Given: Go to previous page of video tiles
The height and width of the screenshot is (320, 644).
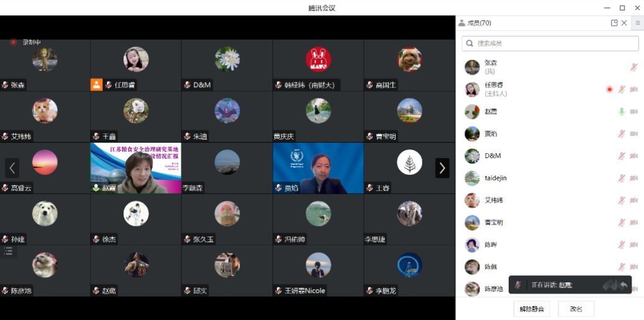Looking at the screenshot, I should click(x=12, y=167).
